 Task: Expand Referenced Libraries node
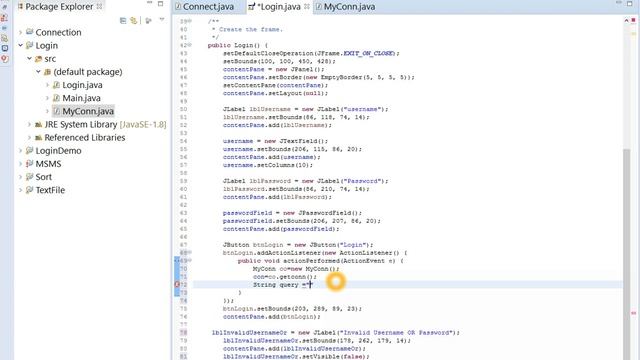(29, 137)
